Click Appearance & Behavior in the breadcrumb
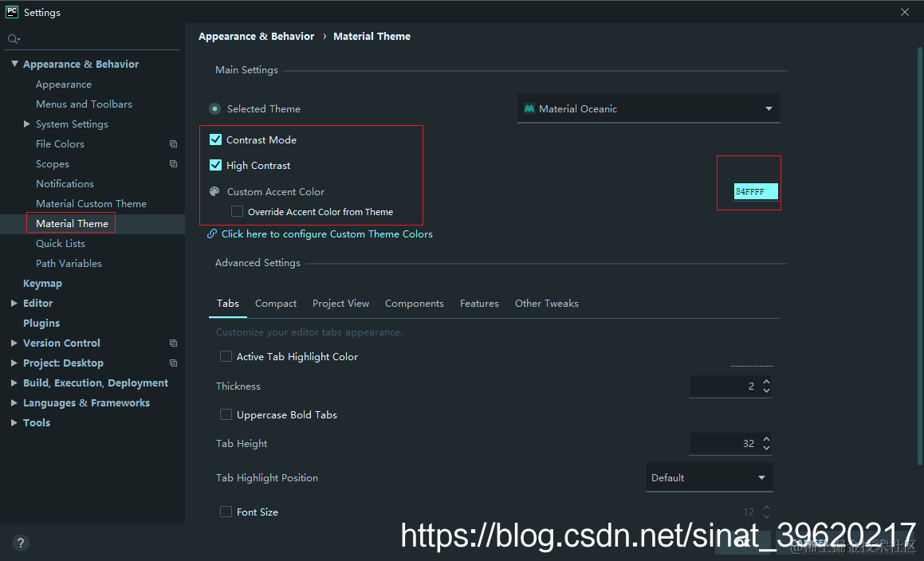The width and height of the screenshot is (924, 561). click(257, 37)
